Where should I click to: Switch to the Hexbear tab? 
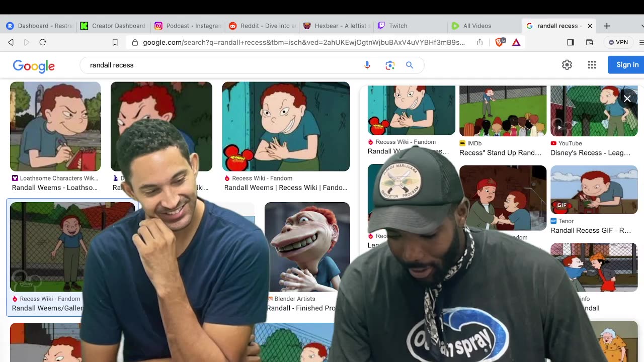pyautogui.click(x=336, y=26)
